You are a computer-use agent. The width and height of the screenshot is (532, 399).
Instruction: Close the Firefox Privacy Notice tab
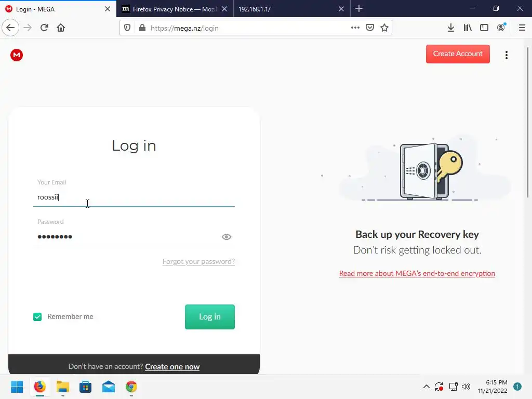[224, 9]
